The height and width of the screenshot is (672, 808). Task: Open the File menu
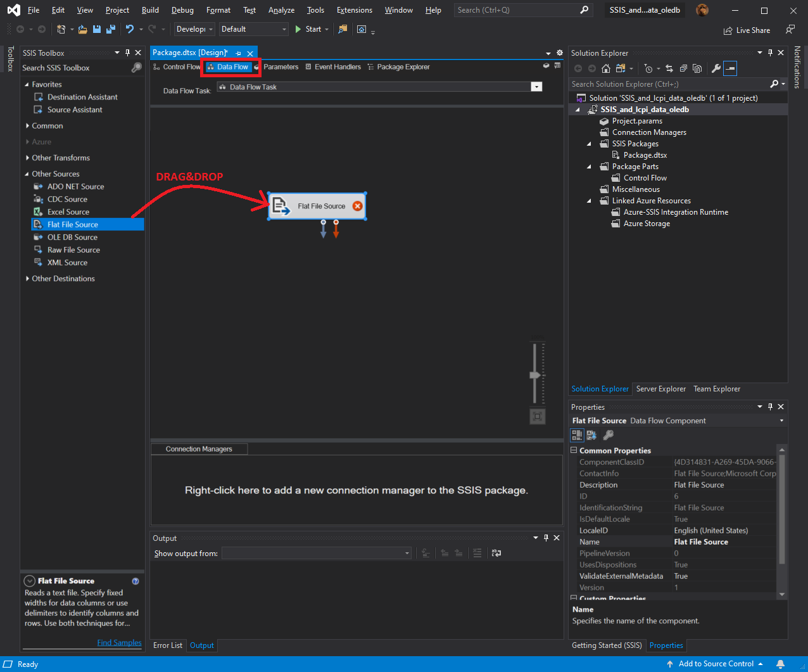(x=34, y=10)
